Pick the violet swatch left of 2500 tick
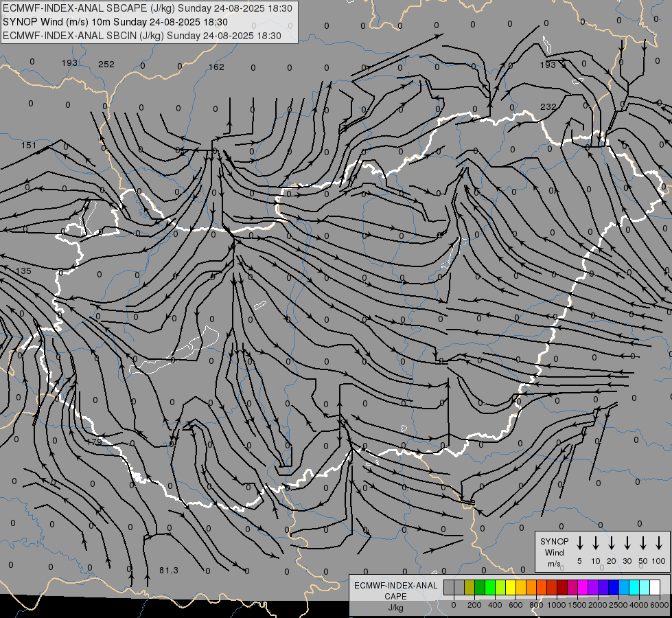Screen dimensions: 672x618 [603, 587]
